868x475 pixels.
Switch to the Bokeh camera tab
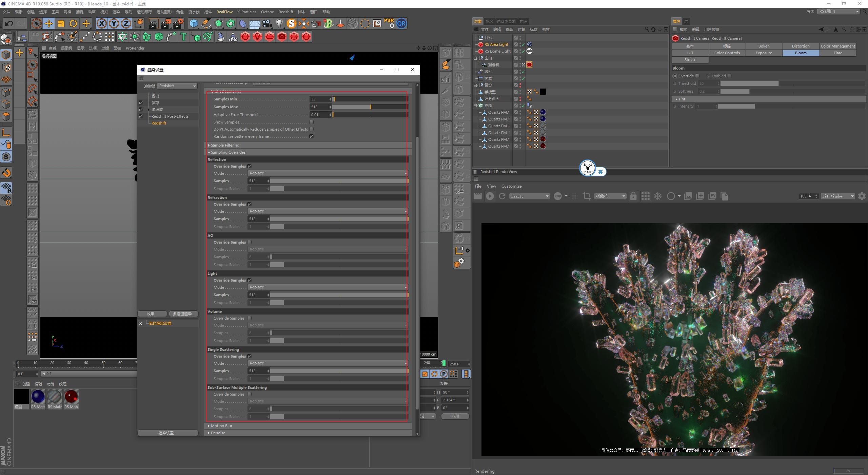point(764,46)
